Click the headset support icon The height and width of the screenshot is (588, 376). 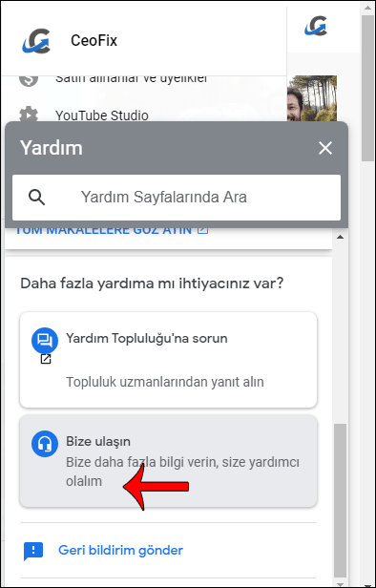coord(45,444)
